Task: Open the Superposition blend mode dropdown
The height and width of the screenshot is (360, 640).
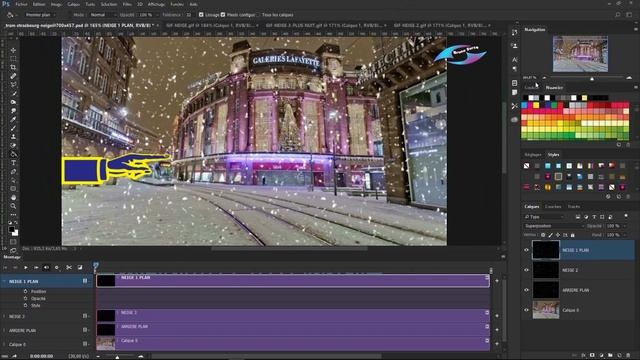Action: [554, 226]
